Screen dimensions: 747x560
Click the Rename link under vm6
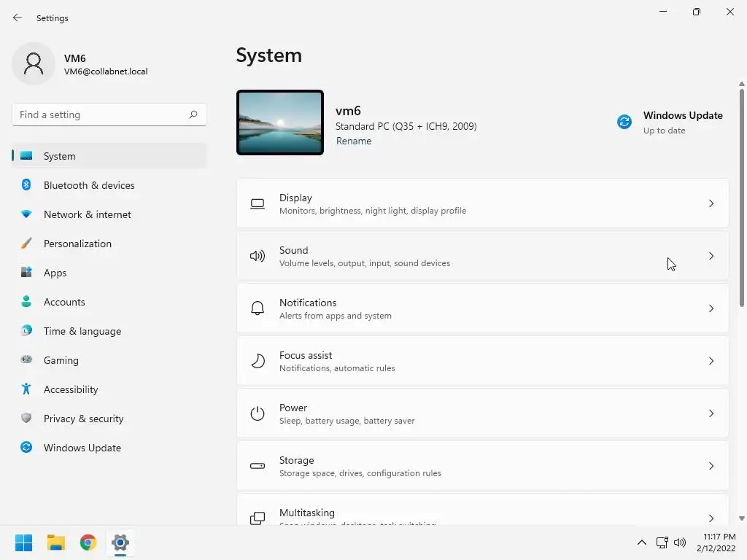(x=354, y=141)
